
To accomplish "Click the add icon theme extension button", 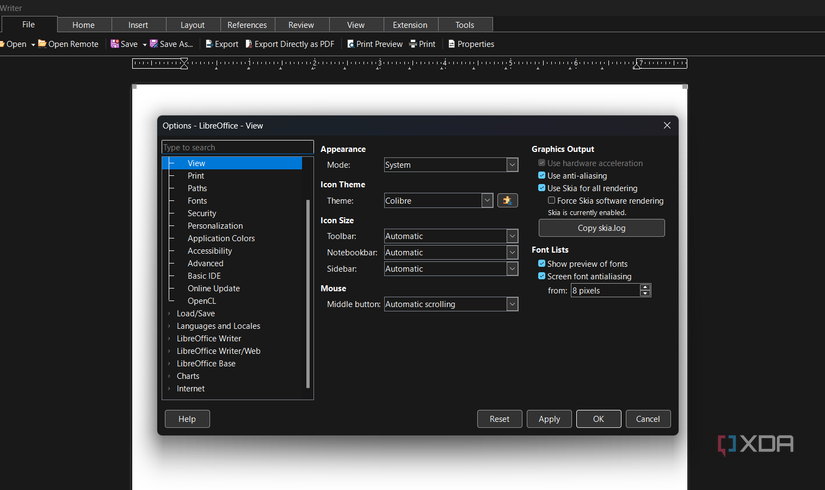I will click(507, 201).
